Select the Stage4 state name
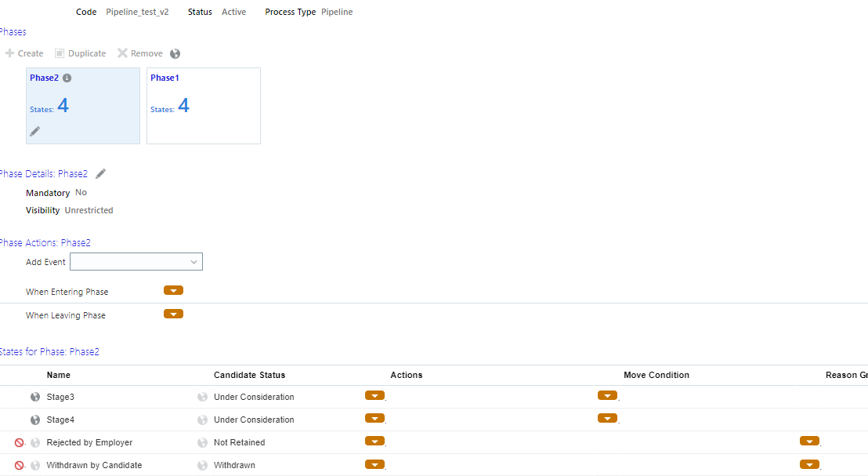The width and height of the screenshot is (868, 476). [60, 420]
